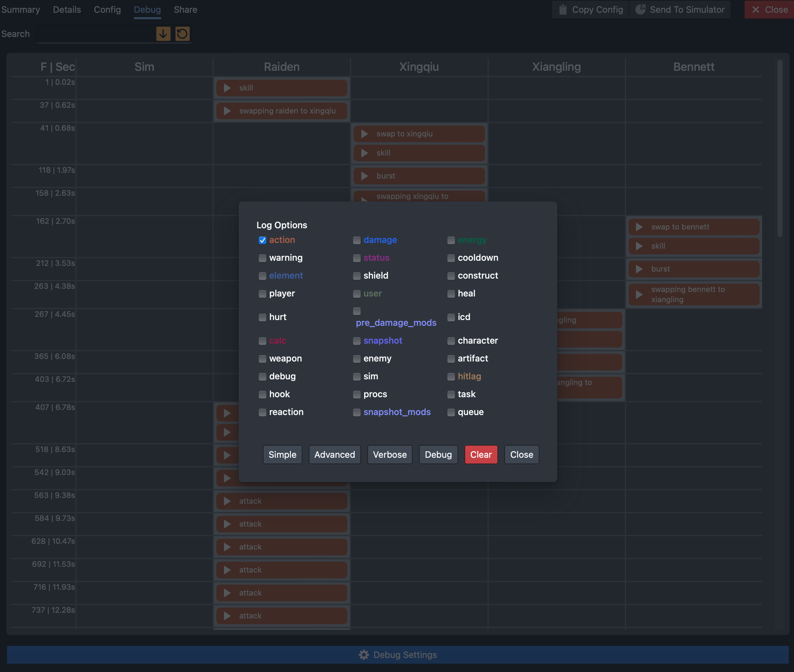Click the X icon on the top Close button

coord(755,10)
